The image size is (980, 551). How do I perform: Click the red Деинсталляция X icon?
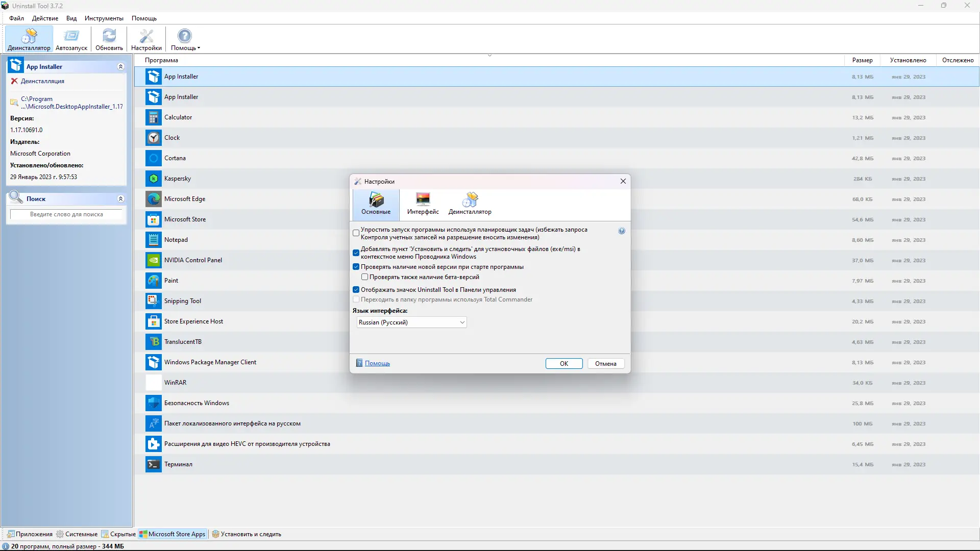(14, 81)
